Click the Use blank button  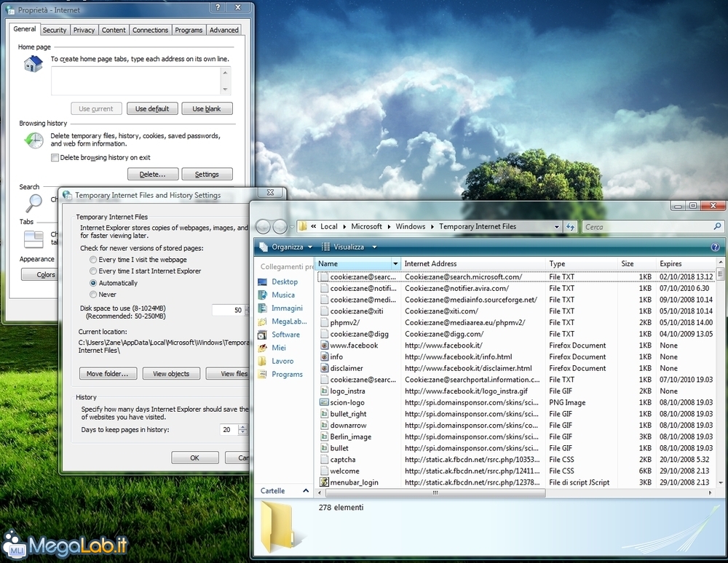click(207, 108)
